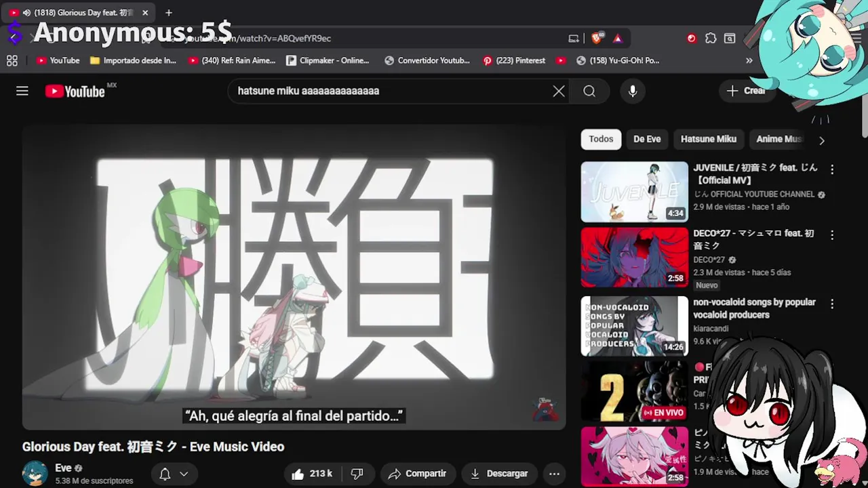Click the video title Glorious Day feat. 初音ミク
Screen dimensions: 868x488
(153, 447)
